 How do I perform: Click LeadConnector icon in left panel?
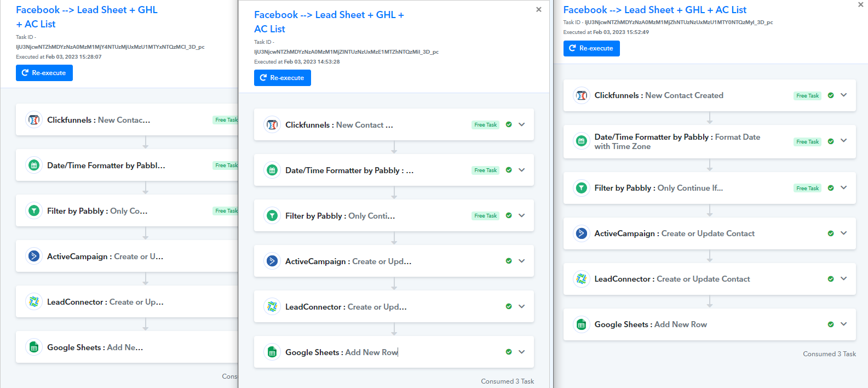34,301
